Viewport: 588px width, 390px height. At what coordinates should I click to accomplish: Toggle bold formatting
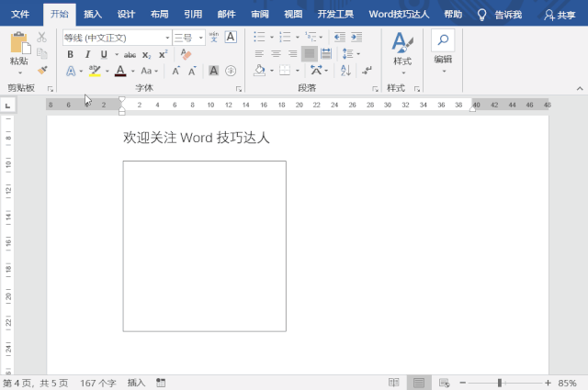[x=70, y=55]
